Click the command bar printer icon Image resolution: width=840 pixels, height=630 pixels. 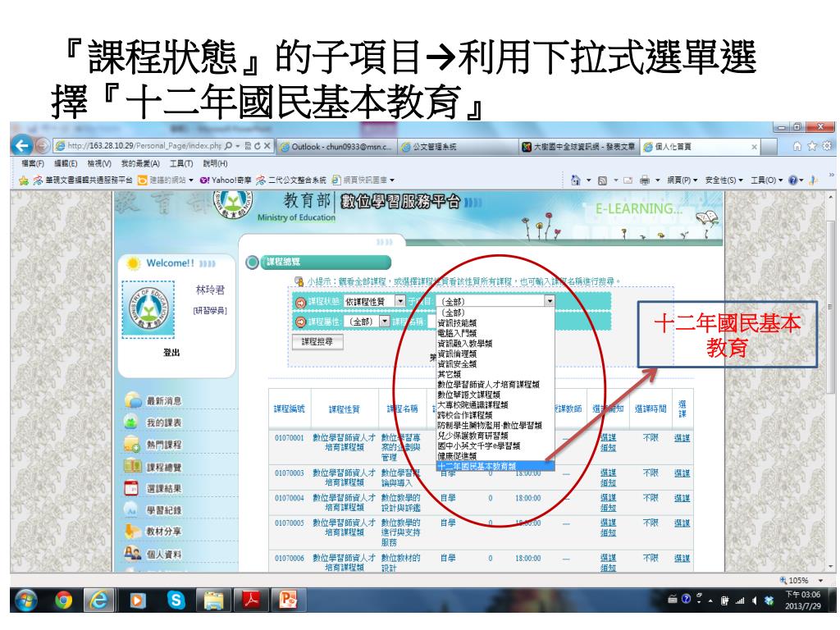coord(645,180)
